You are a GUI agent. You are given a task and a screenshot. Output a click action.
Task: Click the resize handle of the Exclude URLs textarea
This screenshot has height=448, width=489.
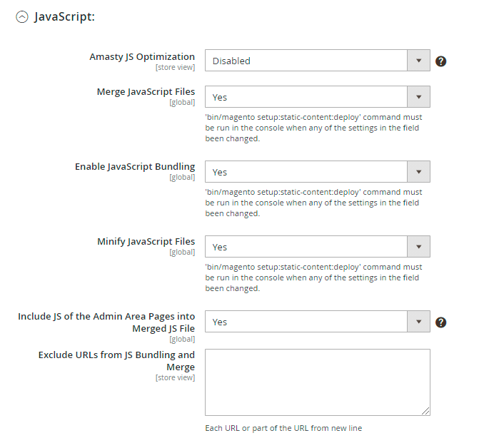click(x=425, y=411)
